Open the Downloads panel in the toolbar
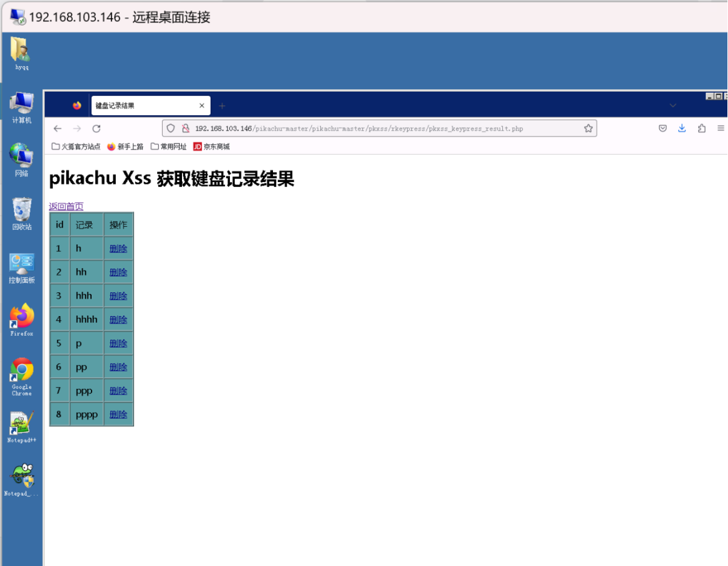 click(681, 128)
